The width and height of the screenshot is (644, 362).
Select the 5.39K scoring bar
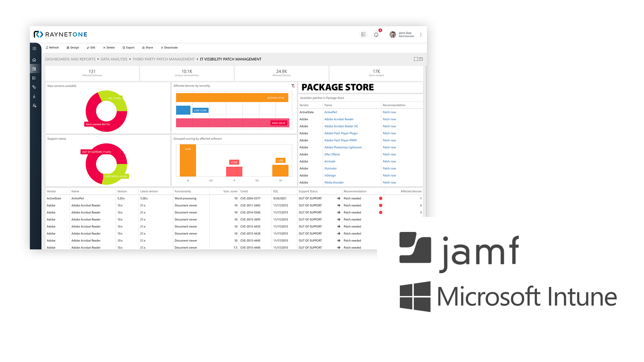pyautogui.click(x=280, y=171)
